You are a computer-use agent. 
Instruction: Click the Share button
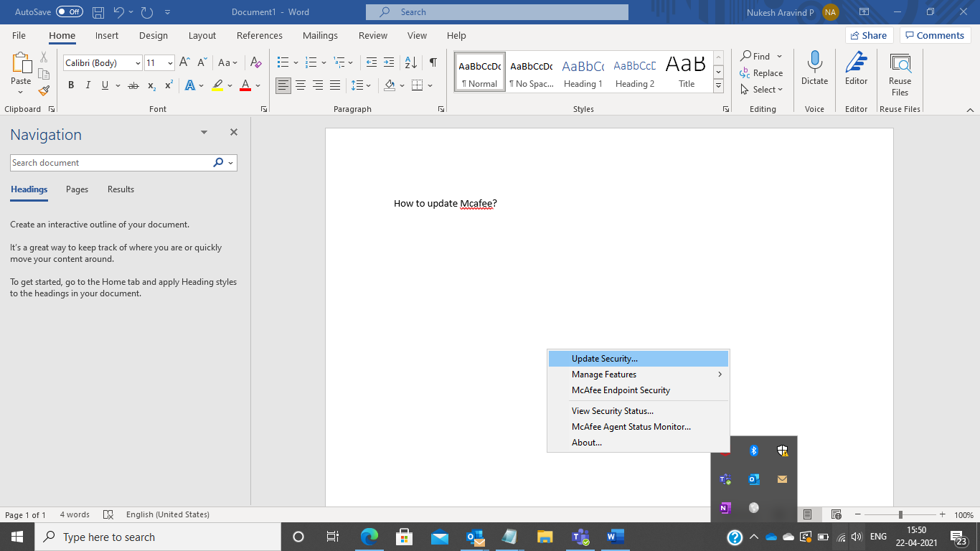click(869, 35)
